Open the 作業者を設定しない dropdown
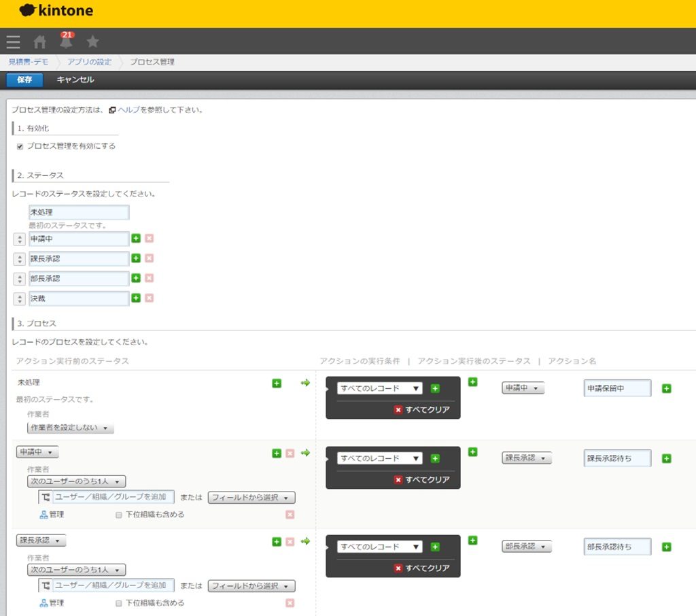 tap(70, 428)
